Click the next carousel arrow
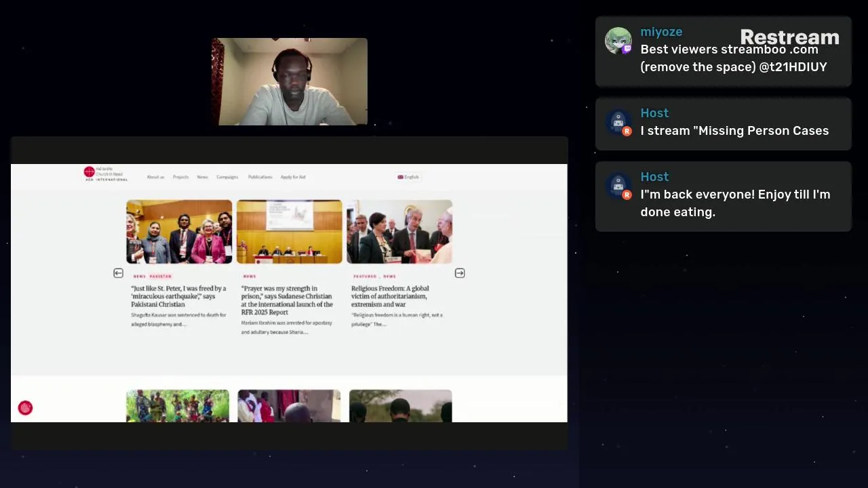This screenshot has width=868, height=488. (x=460, y=273)
